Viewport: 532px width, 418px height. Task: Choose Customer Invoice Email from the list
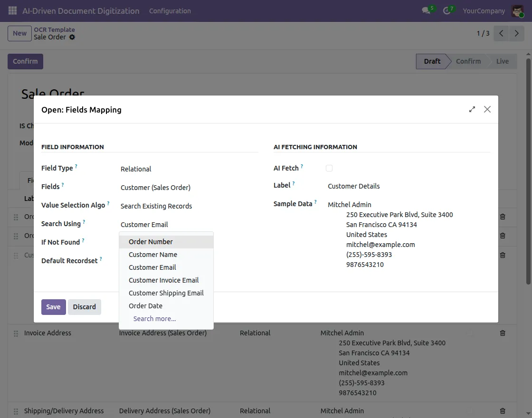pyautogui.click(x=166, y=280)
